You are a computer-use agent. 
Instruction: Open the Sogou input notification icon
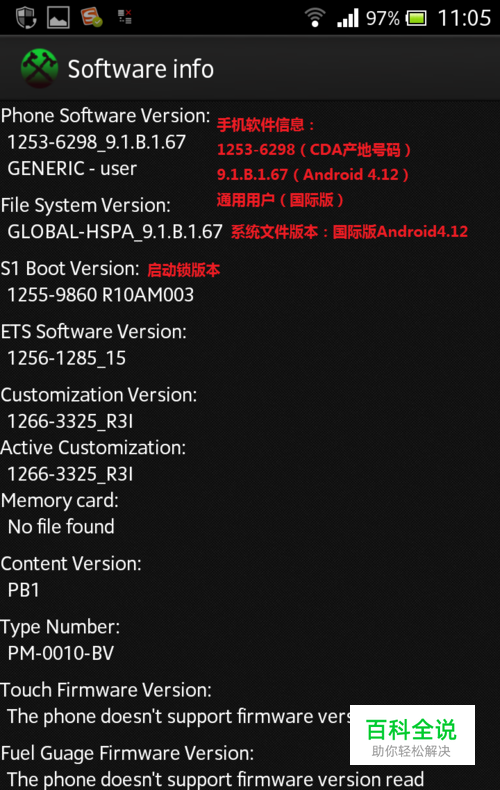tap(91, 17)
